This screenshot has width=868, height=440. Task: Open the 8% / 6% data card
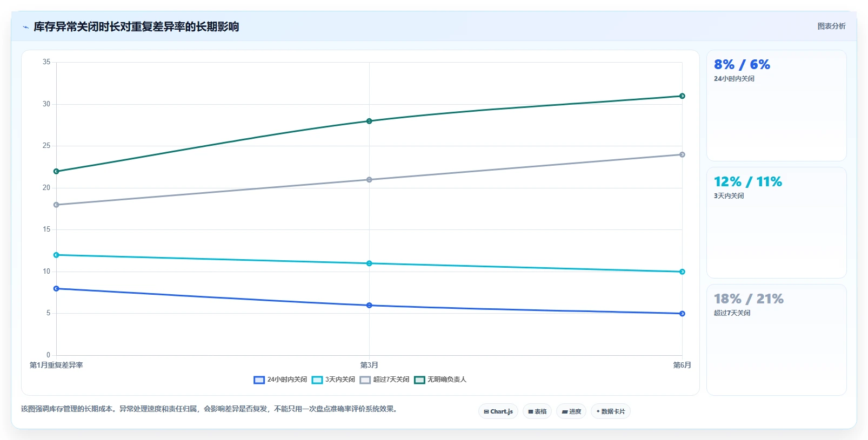[776, 105]
